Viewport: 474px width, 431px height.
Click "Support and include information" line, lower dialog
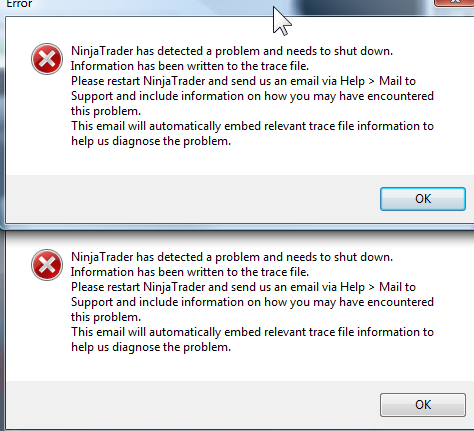[252, 302]
